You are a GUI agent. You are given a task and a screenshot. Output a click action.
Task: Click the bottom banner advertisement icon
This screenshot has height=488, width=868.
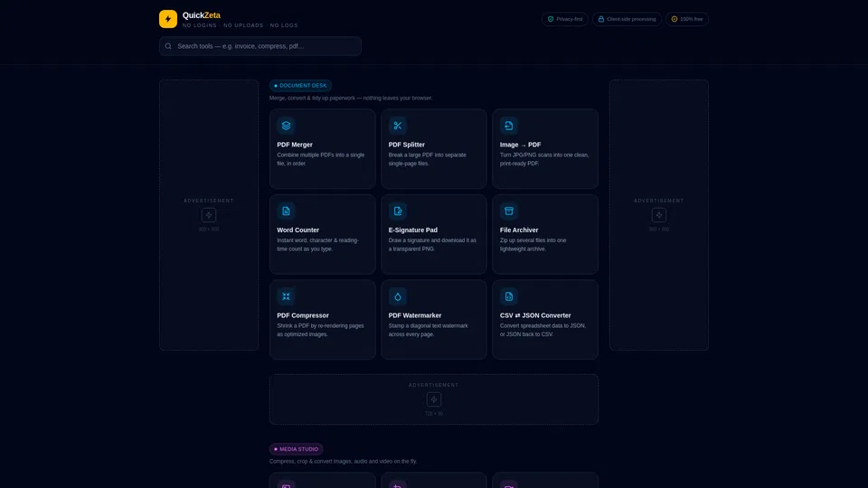[x=434, y=399]
